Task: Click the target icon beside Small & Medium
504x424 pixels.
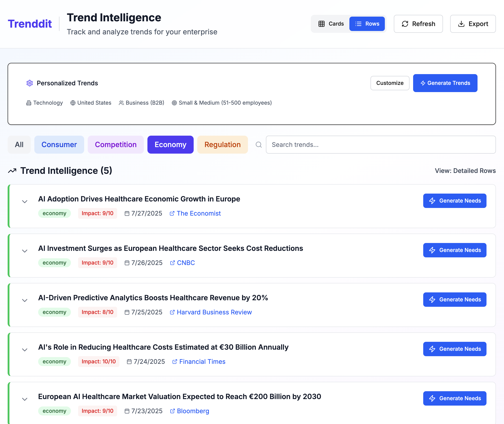Action: point(174,103)
